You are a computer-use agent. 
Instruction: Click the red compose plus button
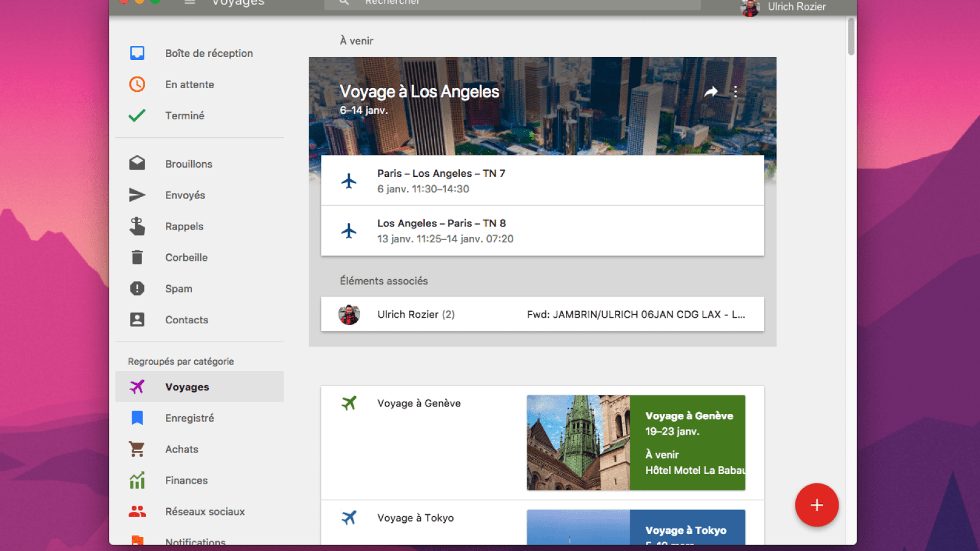tap(816, 505)
